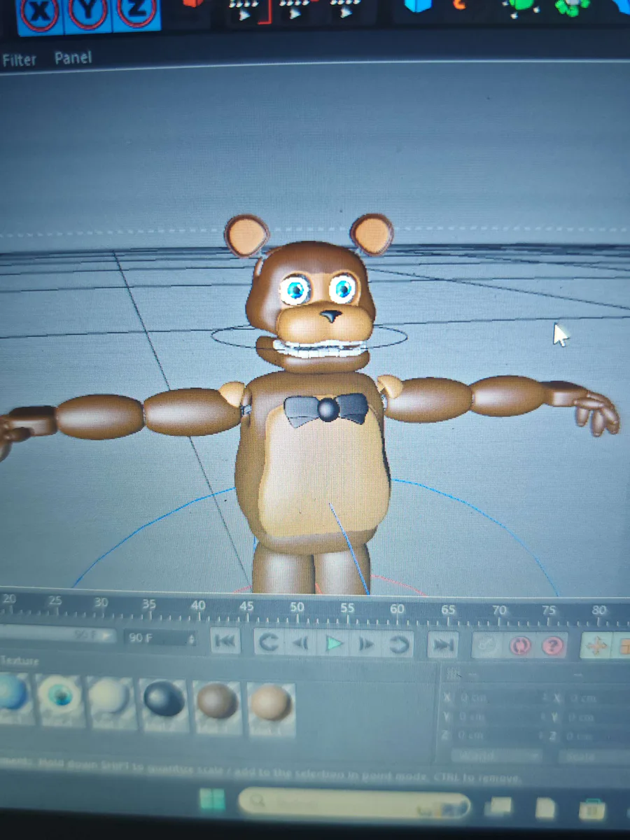Click the preview range slider bar
This screenshot has height=840, width=630.
pyautogui.click(x=57, y=636)
